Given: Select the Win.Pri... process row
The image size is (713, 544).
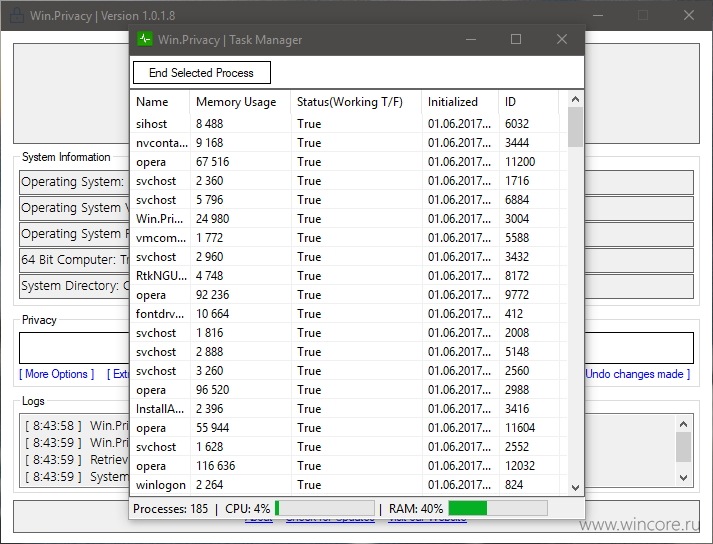Looking at the screenshot, I should [349, 219].
